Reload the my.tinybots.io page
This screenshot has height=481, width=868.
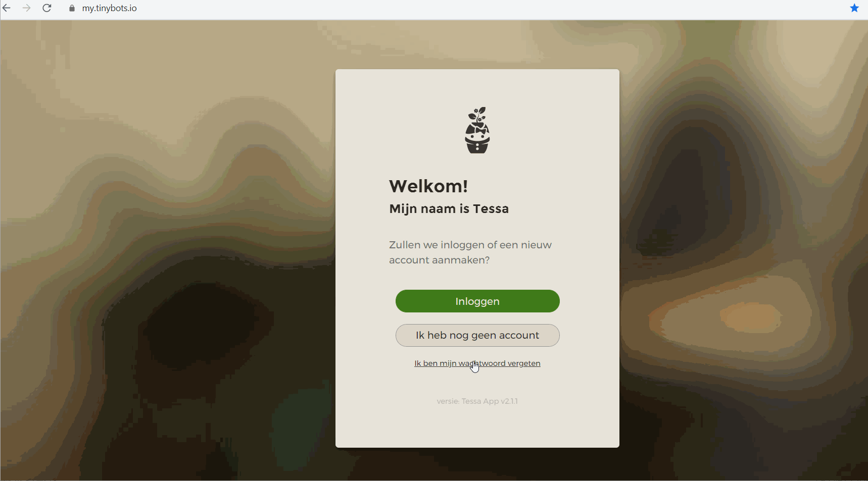point(47,8)
